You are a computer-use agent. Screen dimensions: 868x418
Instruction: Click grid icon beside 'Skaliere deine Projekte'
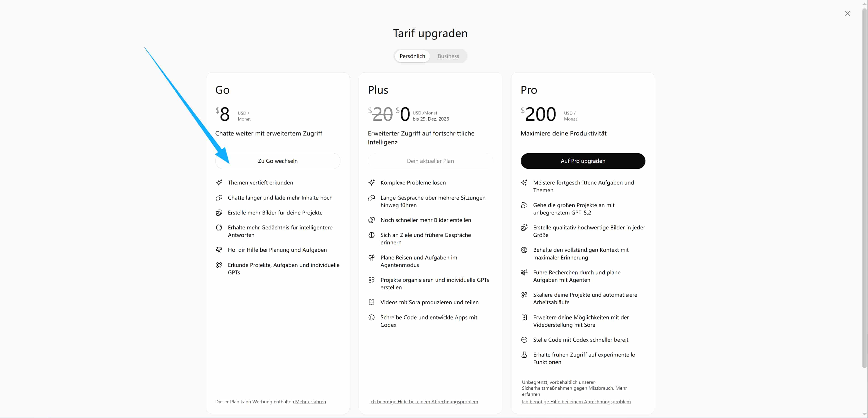point(524,295)
